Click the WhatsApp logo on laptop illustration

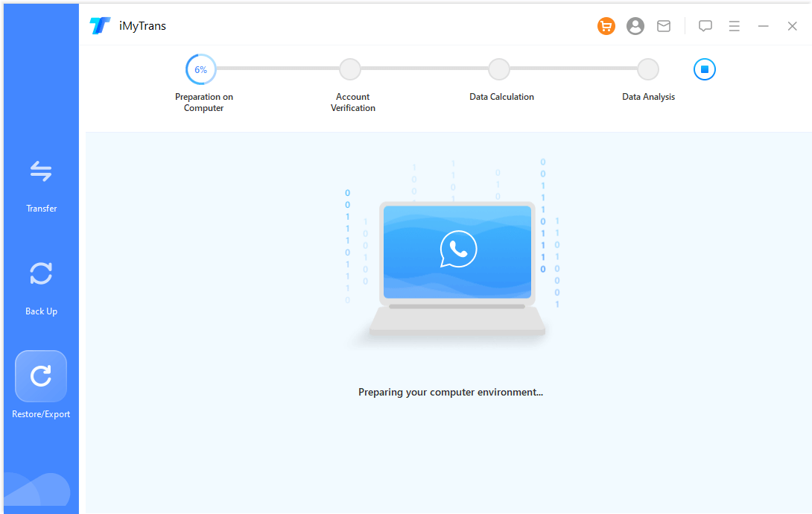458,250
